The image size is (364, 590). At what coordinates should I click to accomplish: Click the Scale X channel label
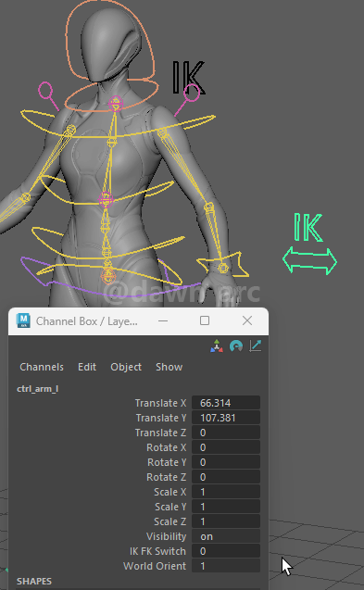[169, 492]
